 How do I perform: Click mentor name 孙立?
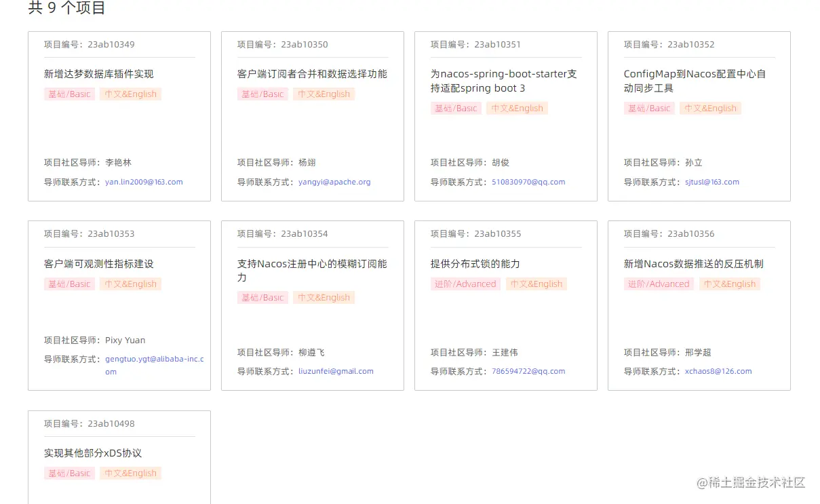(694, 163)
